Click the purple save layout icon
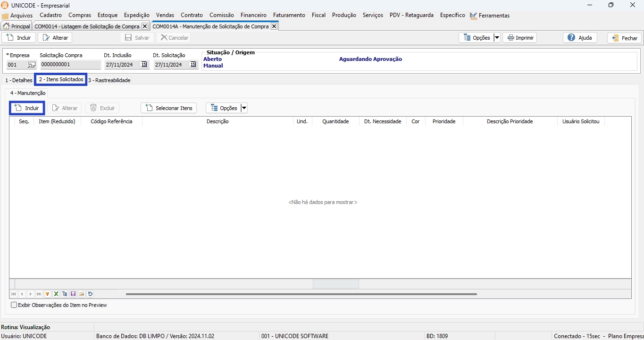The height and width of the screenshot is (340, 644). [73, 294]
